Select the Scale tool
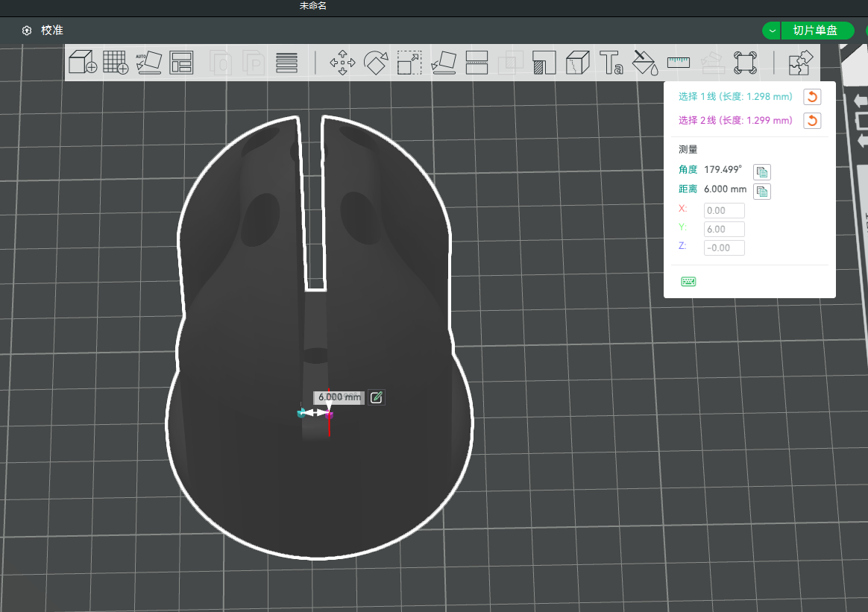The height and width of the screenshot is (612, 868). pos(409,63)
